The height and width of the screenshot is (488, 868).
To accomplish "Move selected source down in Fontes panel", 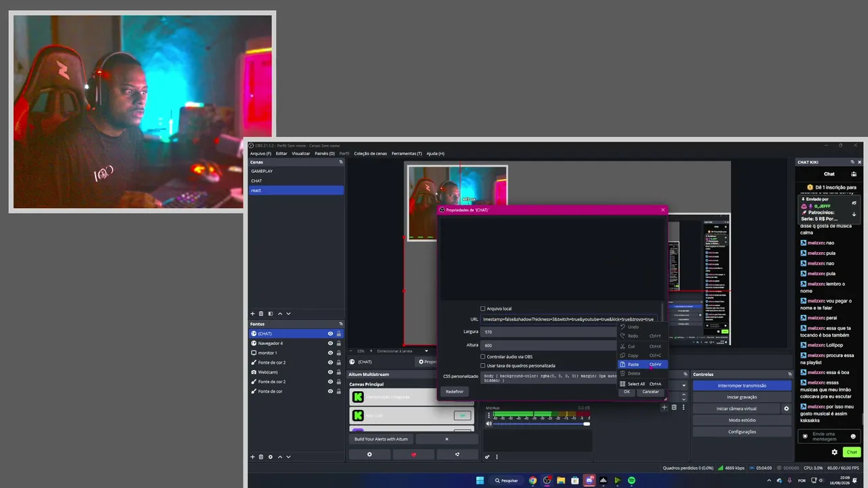I will [288, 457].
